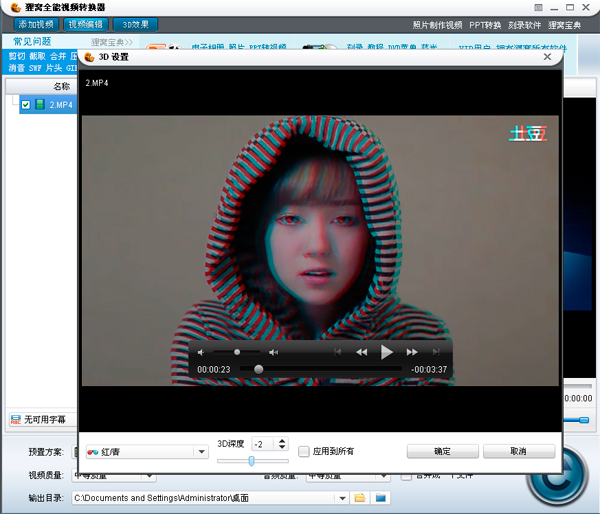This screenshot has height=514, width=600.
Task: Click the 3D 设置 dialog logo icon
Action: click(x=90, y=57)
